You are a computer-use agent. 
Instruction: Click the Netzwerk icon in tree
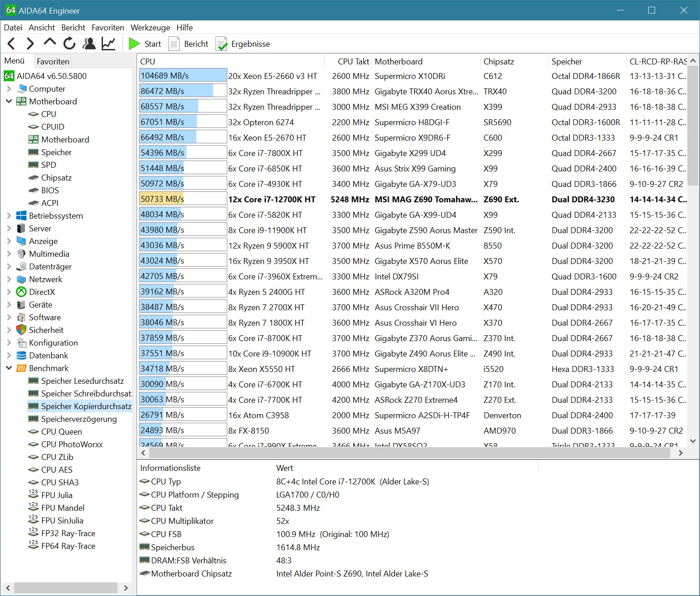click(x=21, y=279)
